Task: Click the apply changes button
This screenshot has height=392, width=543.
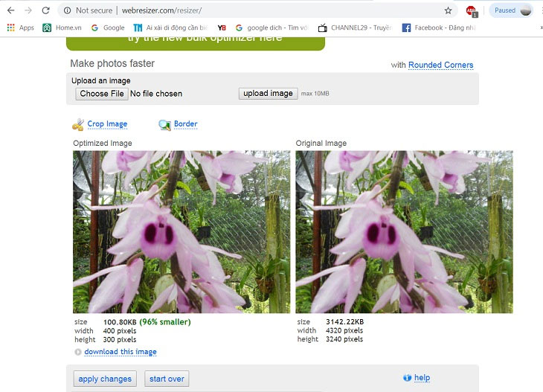Action: (105, 379)
